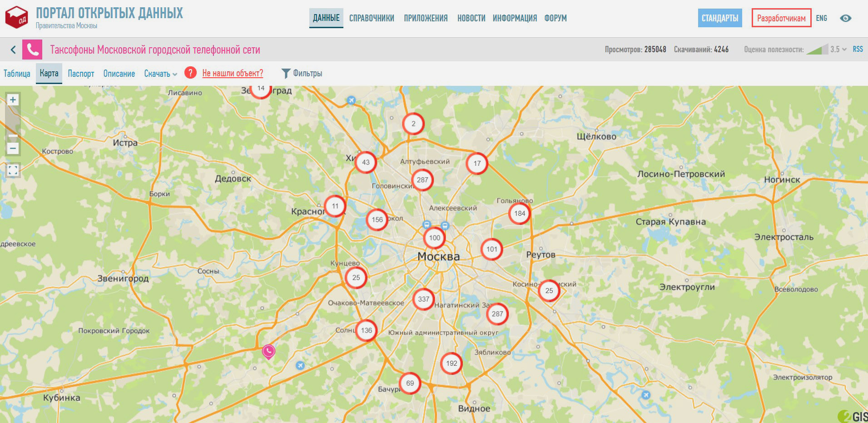
Task: Open cluster marker 69
Action: click(410, 383)
